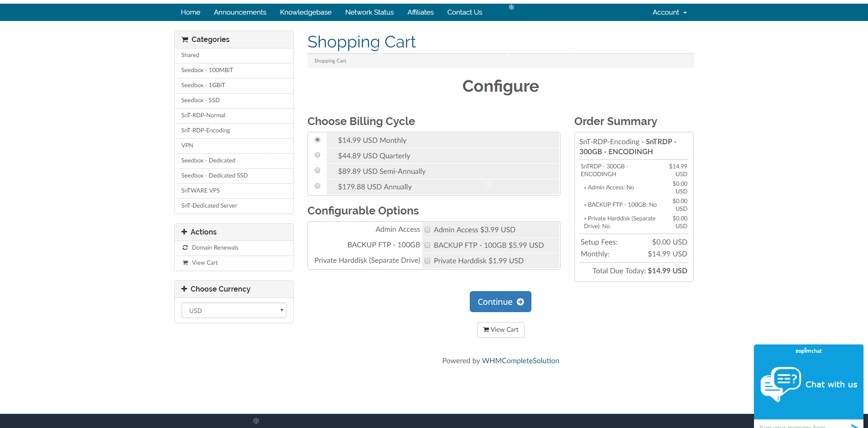The image size is (868, 428).
Task: Tick the BACKUP FTP - 100GB checkbox
Action: (427, 245)
